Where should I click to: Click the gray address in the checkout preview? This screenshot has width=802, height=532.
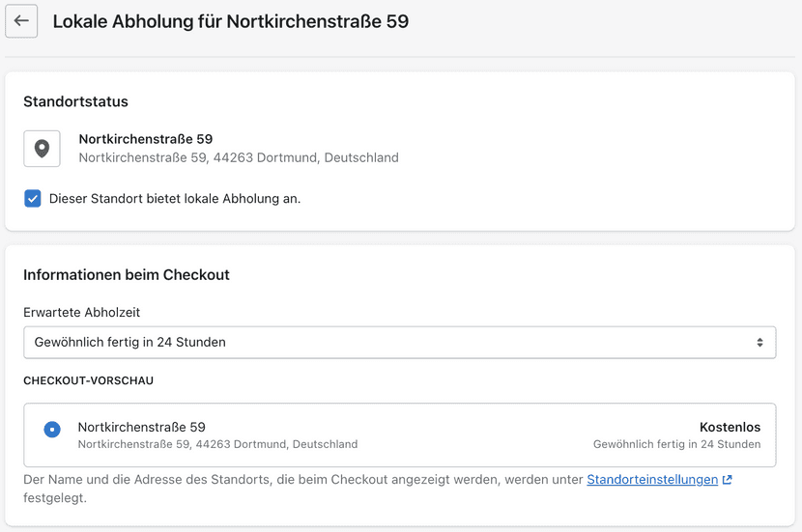click(217, 444)
